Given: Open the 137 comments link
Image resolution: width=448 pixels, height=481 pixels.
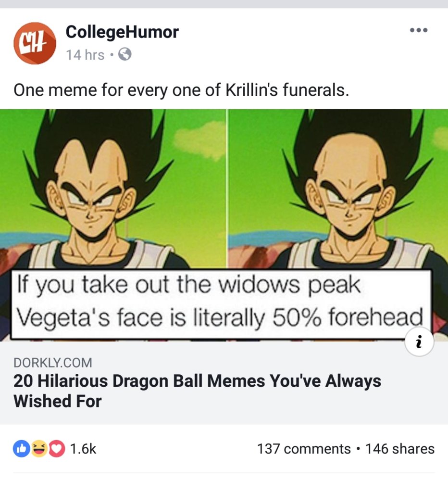Looking at the screenshot, I should click(x=304, y=449).
